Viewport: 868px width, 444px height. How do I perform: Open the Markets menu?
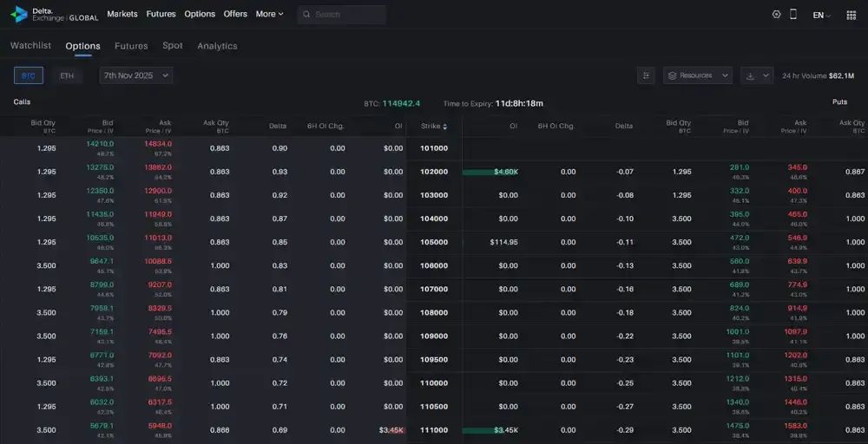[122, 14]
